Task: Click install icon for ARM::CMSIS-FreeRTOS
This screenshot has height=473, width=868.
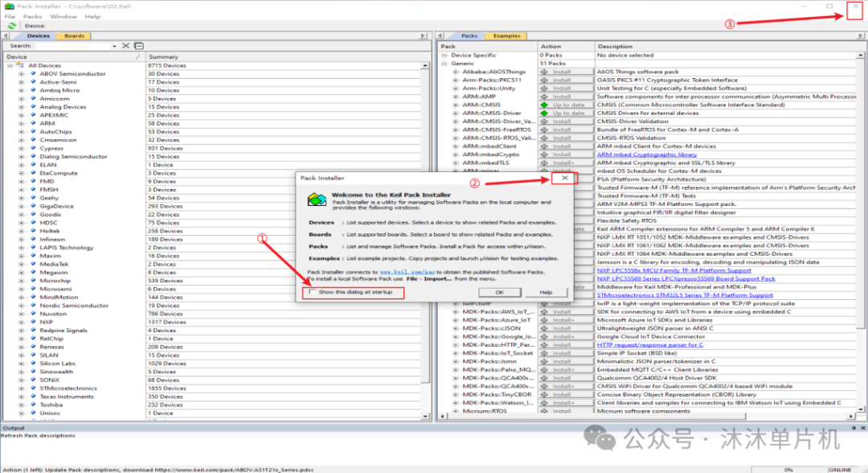Action: click(544, 130)
